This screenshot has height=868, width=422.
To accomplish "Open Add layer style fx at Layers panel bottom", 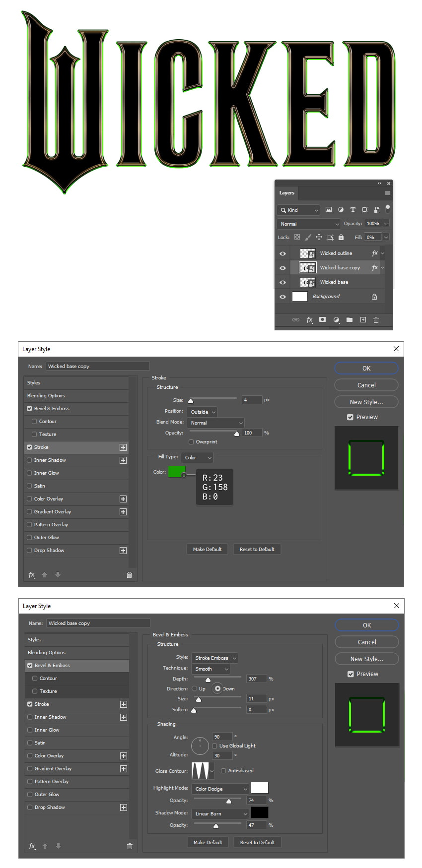I will [x=309, y=320].
